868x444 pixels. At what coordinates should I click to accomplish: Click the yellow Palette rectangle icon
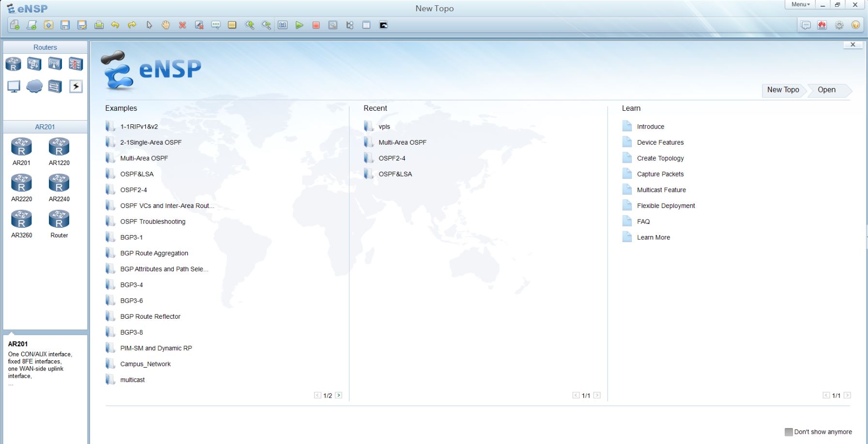point(232,25)
